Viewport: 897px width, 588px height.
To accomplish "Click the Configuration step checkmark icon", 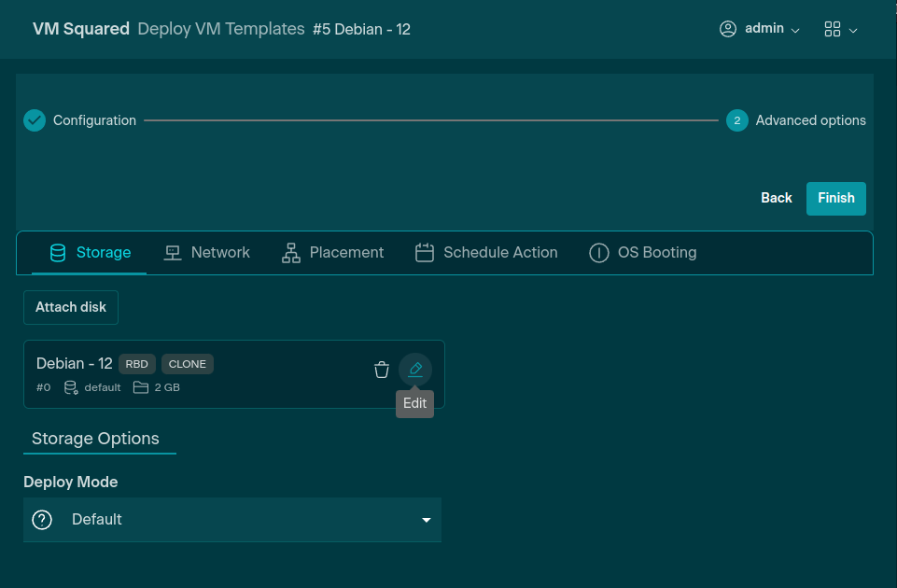I will pos(35,120).
